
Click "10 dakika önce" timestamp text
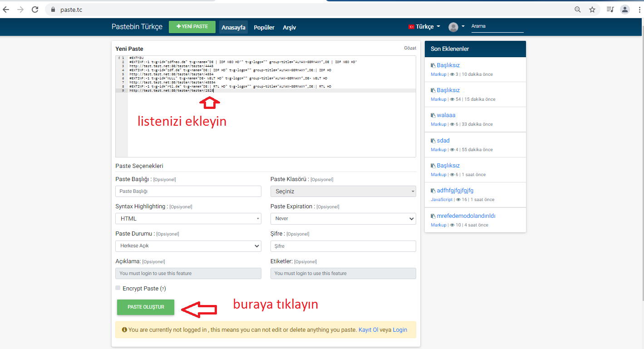tap(477, 74)
